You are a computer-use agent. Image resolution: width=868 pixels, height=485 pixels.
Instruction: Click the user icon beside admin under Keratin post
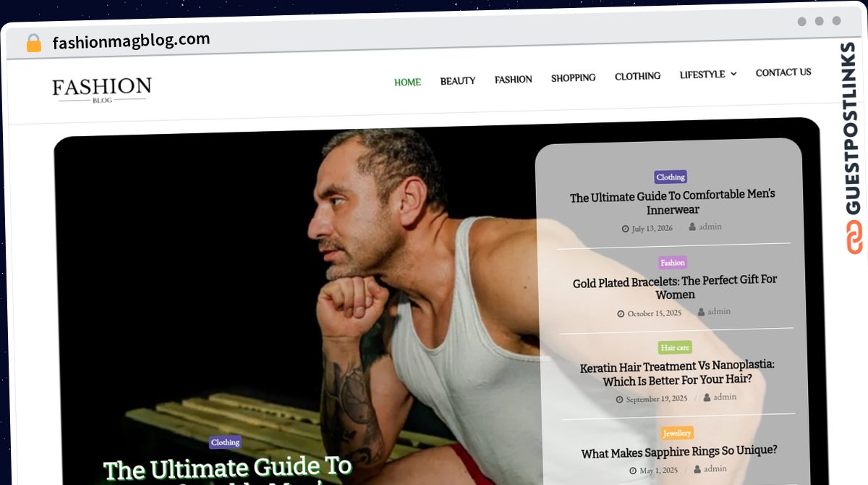707,397
